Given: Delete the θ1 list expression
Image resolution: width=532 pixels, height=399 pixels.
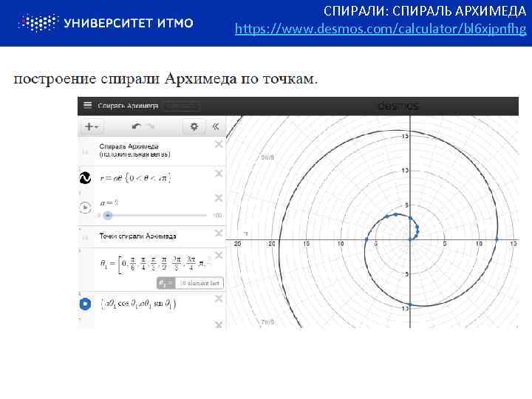Looking at the screenshot, I should point(219,255).
